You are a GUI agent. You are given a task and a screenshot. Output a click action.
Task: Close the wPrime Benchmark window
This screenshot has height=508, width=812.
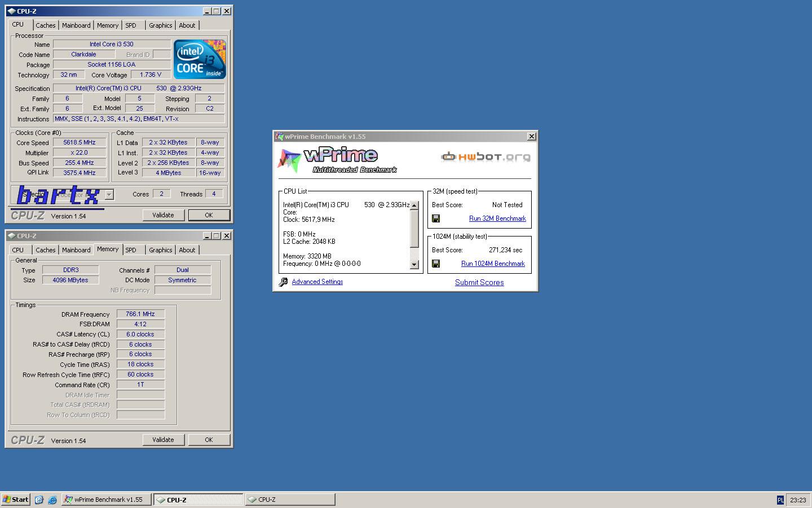coord(531,137)
